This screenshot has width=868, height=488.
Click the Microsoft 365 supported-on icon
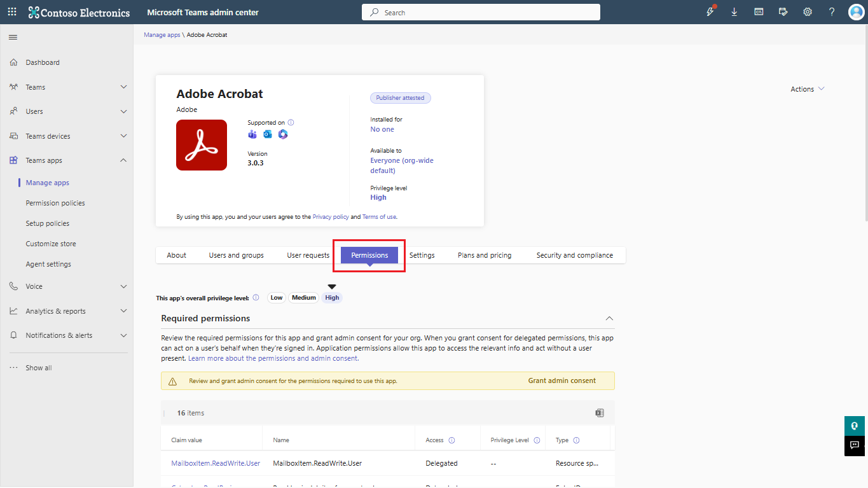(x=283, y=134)
